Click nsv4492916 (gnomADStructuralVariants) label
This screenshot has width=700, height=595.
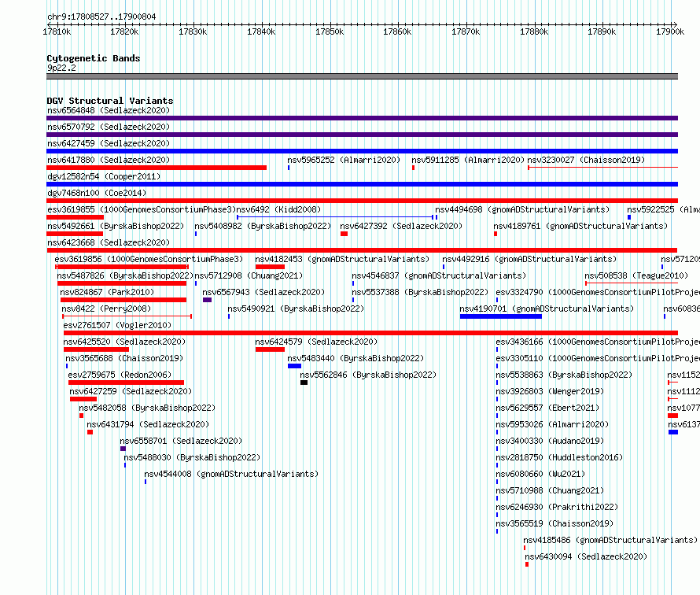[529, 259]
